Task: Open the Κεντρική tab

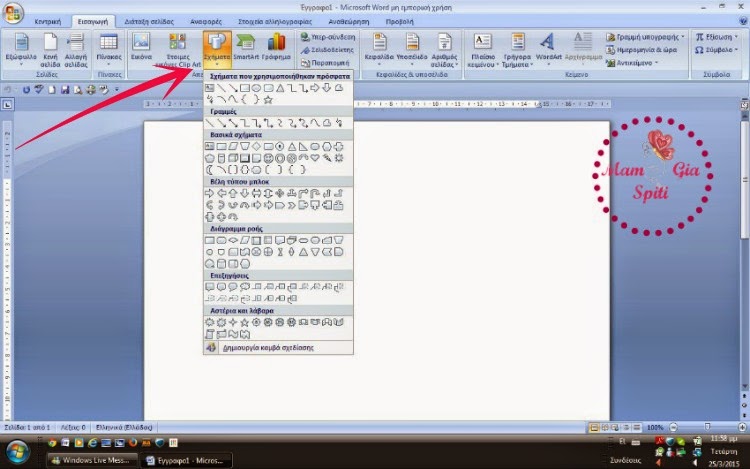Action: [47, 22]
